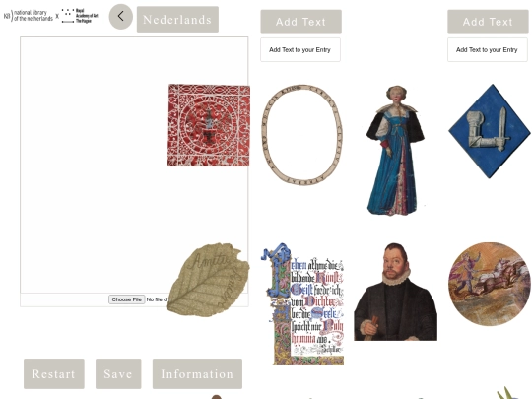Click the National Library of the Netherlands logo
532x399 pixels.
[29, 16]
